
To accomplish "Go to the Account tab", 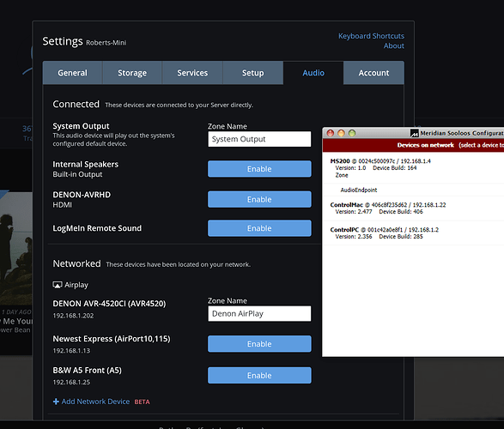I will pos(373,73).
